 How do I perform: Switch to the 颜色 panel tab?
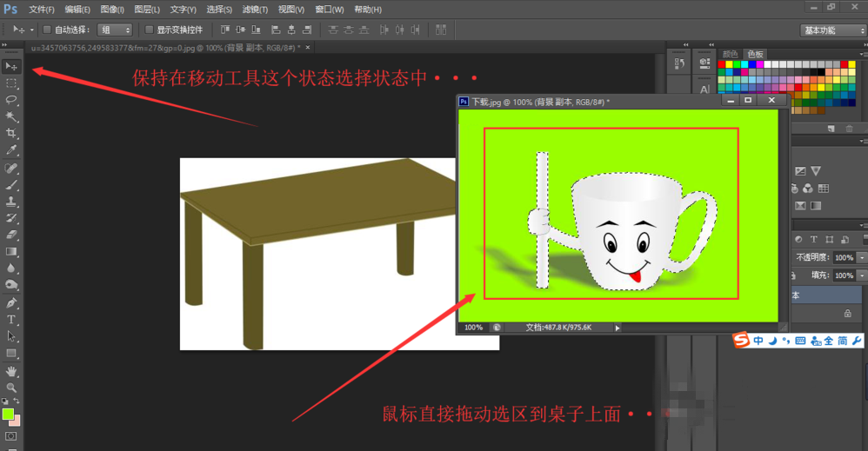(730, 54)
